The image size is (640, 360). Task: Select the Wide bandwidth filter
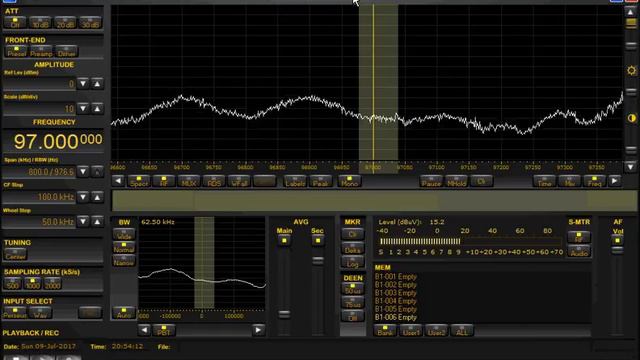[124, 234]
